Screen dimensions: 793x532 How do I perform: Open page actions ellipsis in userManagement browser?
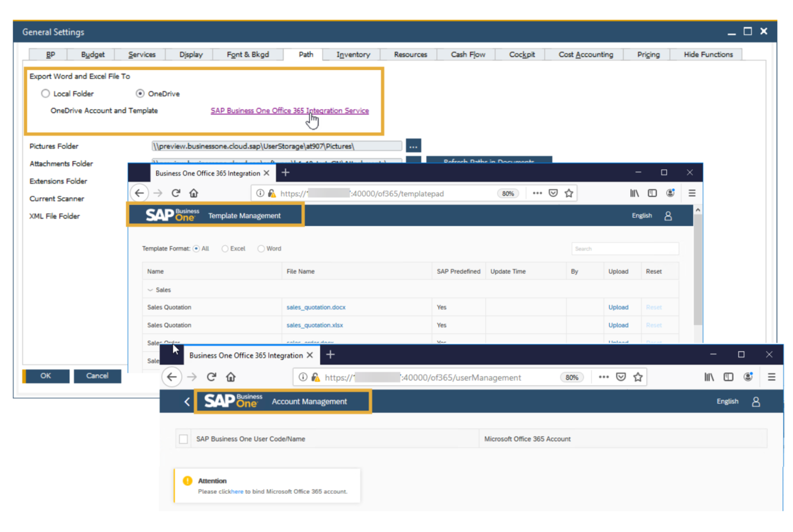[603, 377]
